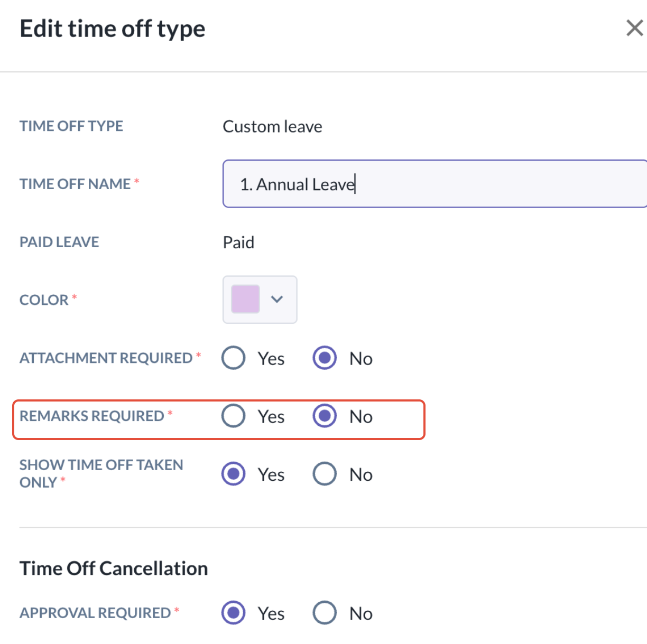Select No for Attachment Required
Viewport: 647px width, 644px height.
pos(325,358)
